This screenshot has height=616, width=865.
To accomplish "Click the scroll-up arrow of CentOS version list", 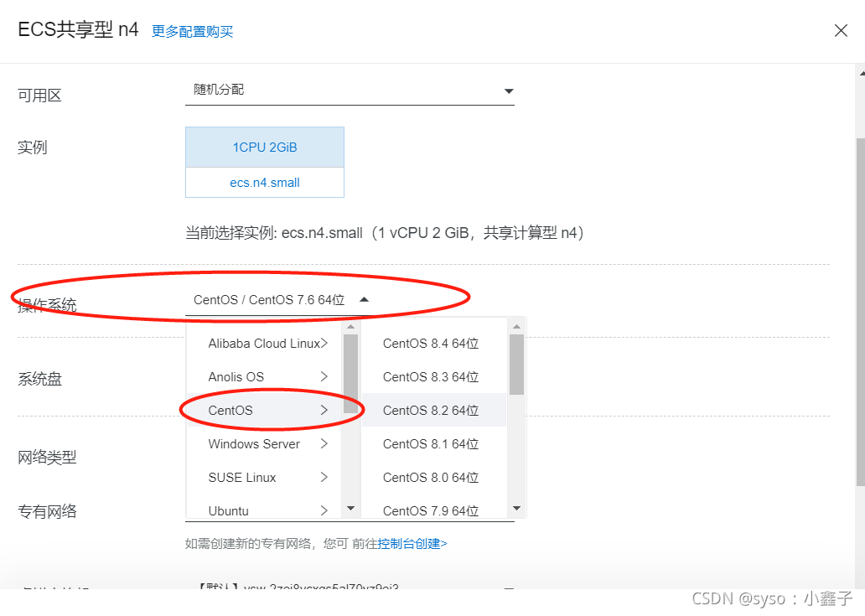I will [x=516, y=327].
